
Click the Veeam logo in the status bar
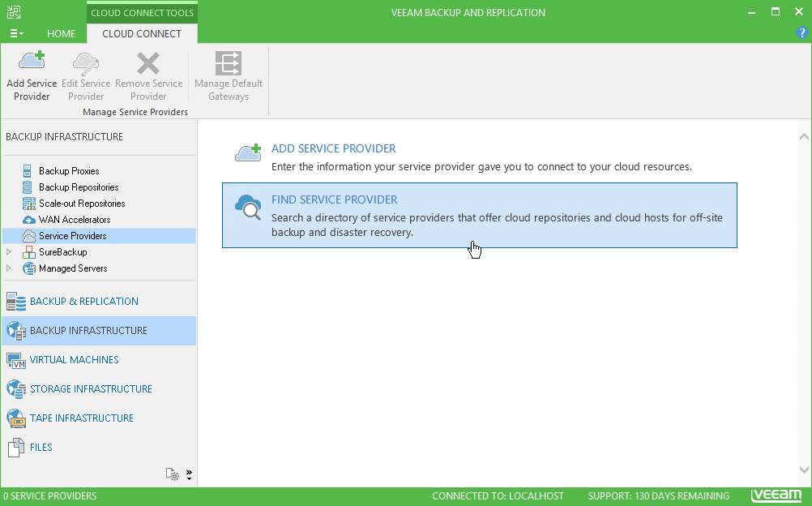[x=776, y=495]
